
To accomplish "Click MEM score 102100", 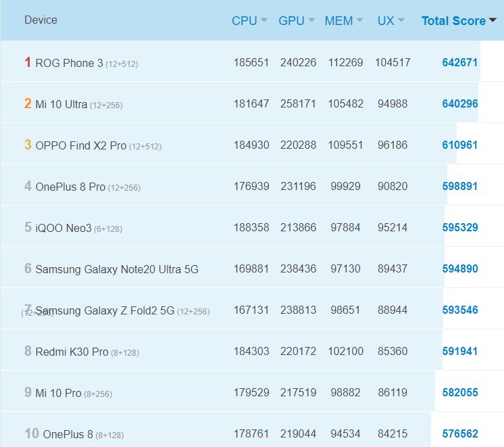I will (x=345, y=351).
